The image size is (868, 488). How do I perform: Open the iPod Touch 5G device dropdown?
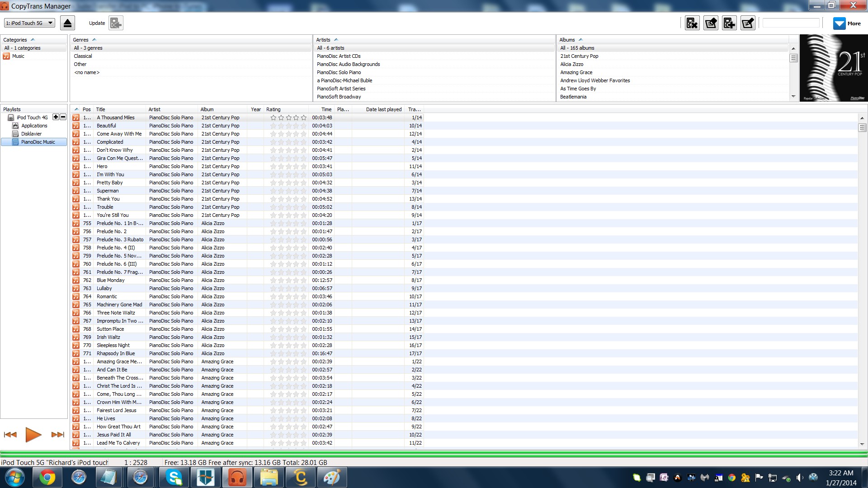pos(29,23)
